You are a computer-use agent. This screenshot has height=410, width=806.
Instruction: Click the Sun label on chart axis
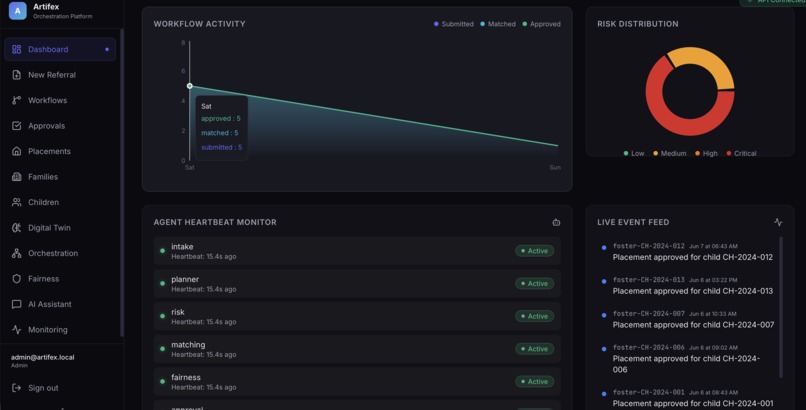pos(555,167)
